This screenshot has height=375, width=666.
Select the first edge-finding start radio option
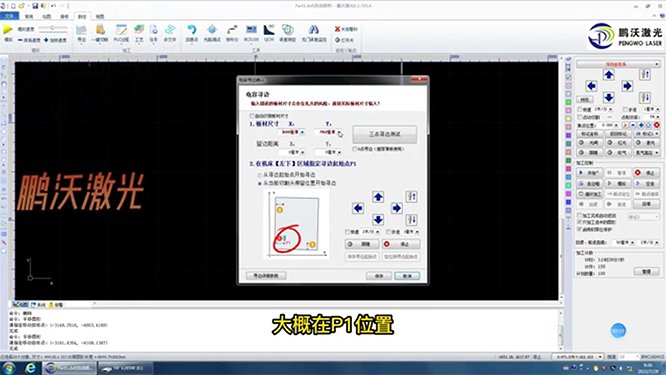coord(260,175)
